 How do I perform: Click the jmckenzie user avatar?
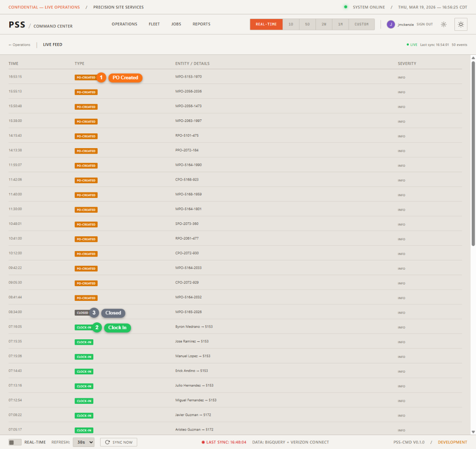(391, 24)
